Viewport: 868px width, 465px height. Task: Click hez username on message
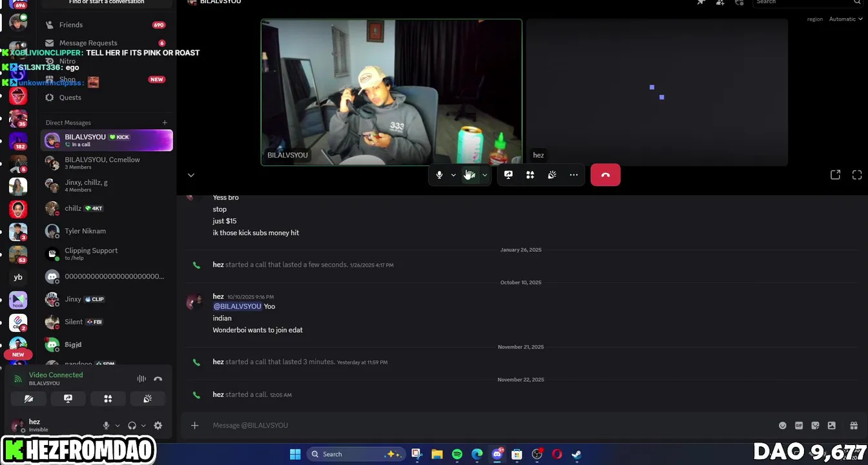click(218, 296)
